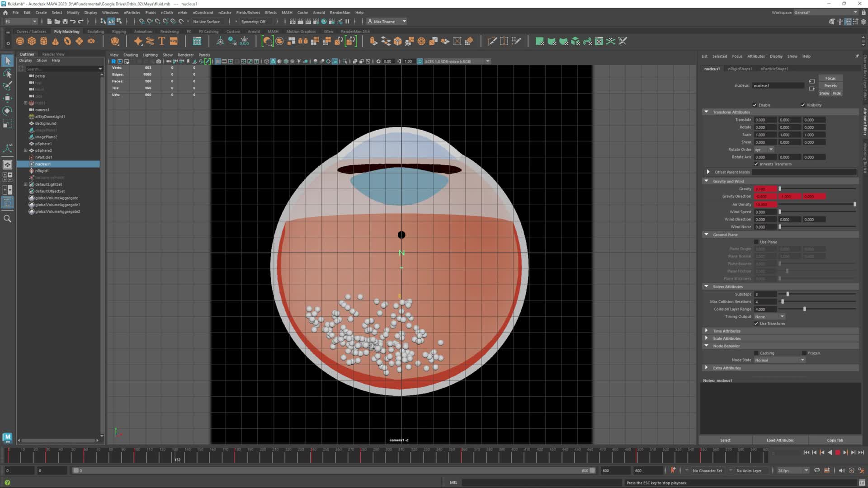Click the Load Attributes button

[x=780, y=440]
